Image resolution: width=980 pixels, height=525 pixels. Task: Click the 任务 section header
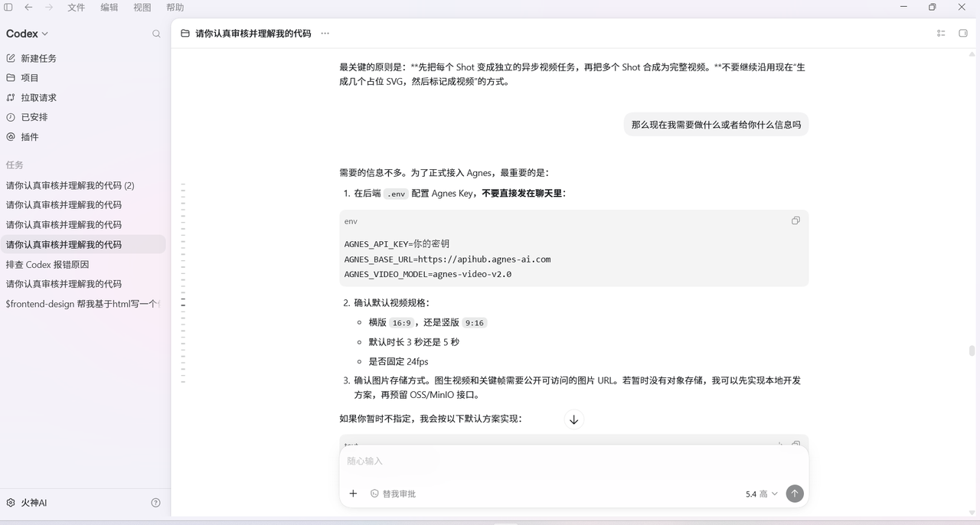(15, 165)
